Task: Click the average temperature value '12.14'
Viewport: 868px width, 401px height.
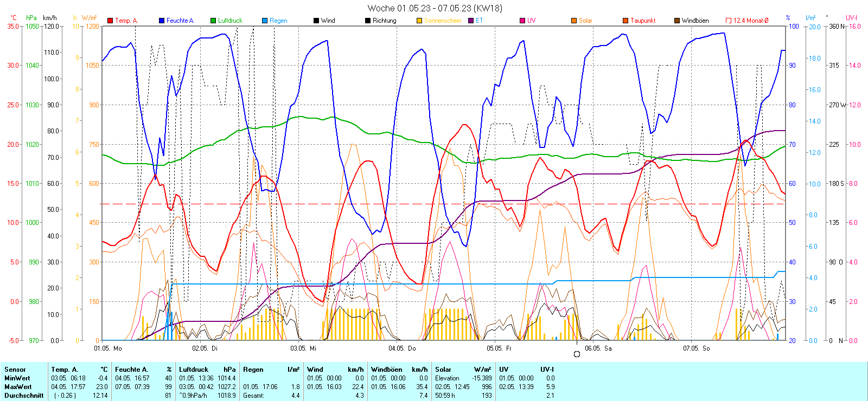Action: (x=101, y=396)
